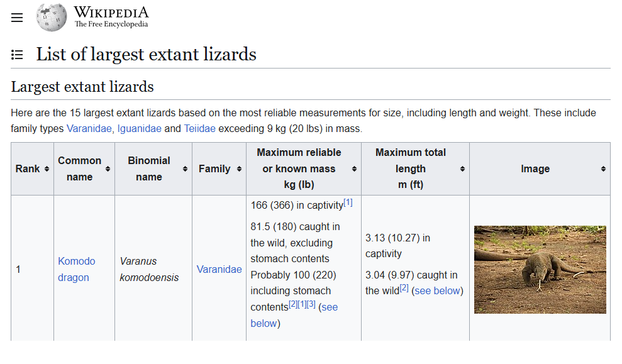The width and height of the screenshot is (622, 364).
Task: Open citation [2] after 'the wild'
Action: pos(404,288)
